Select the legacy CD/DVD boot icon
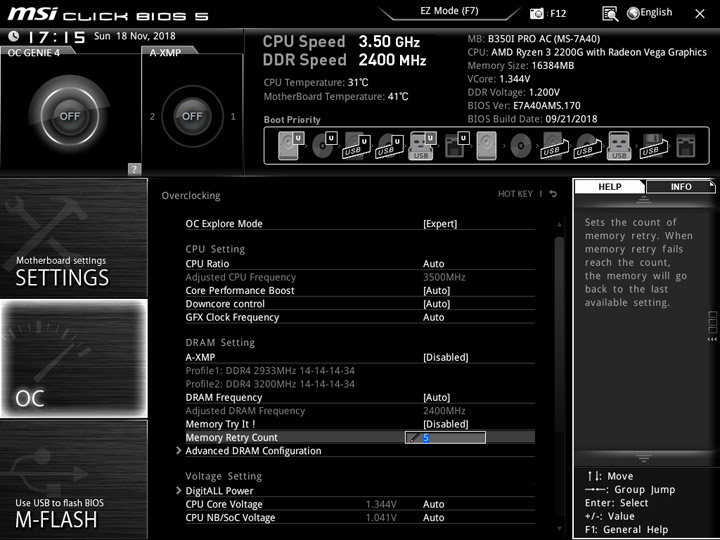Screen dimensions: 720x540 [520, 146]
